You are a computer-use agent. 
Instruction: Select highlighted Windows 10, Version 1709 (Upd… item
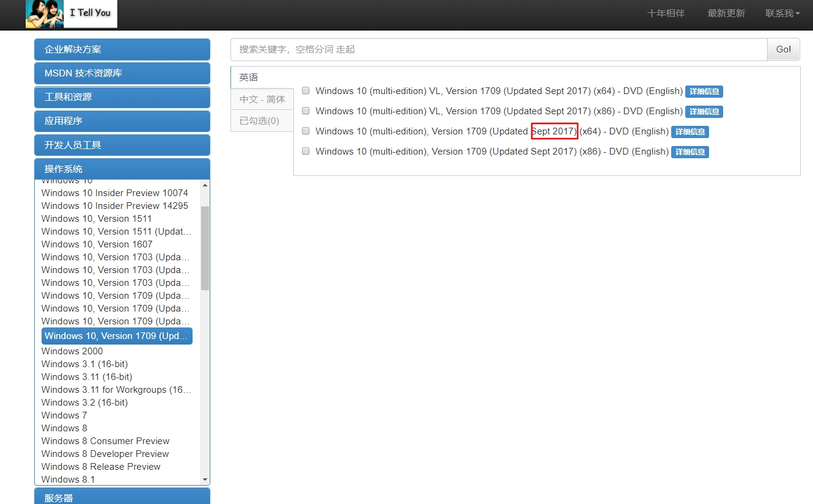point(117,336)
